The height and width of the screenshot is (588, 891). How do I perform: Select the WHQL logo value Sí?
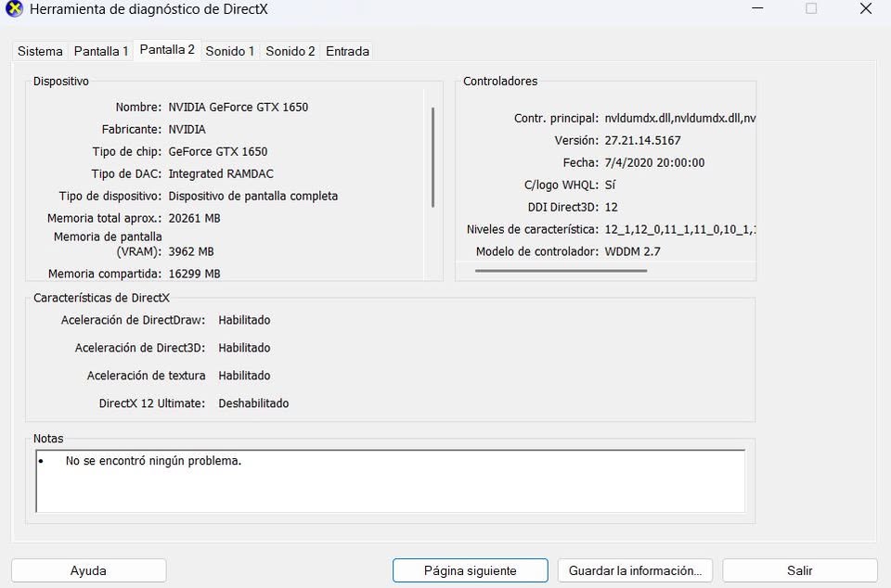click(x=610, y=185)
